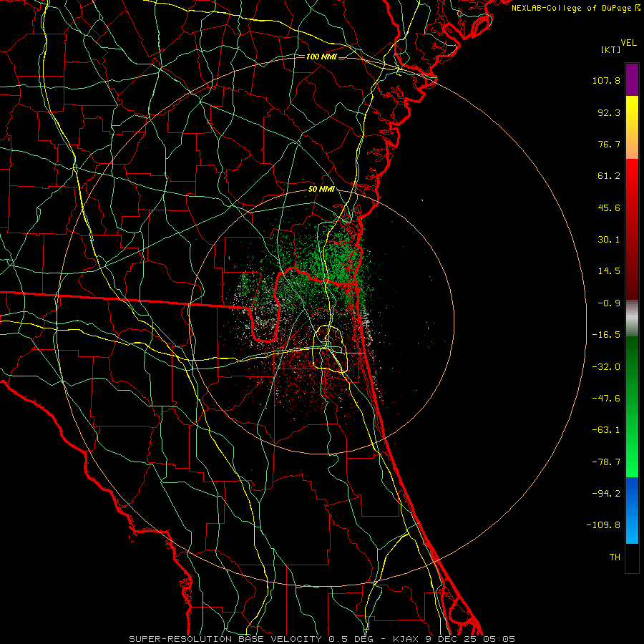
Task: Click the 30.1 velocity scale value
Action: (609, 240)
